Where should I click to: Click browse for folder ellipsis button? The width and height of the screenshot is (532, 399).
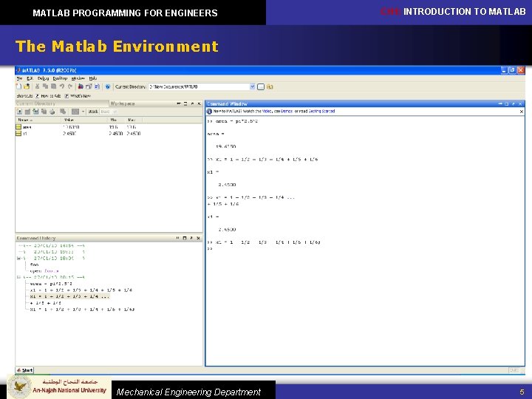tap(261, 87)
